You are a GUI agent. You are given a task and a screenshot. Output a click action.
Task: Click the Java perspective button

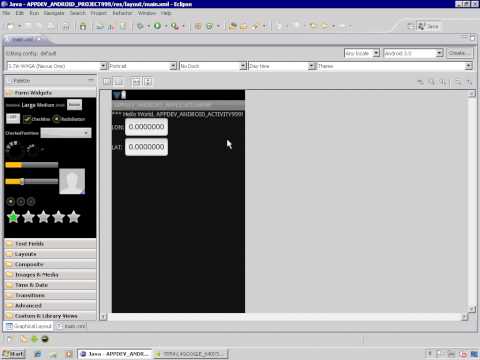[429, 26]
